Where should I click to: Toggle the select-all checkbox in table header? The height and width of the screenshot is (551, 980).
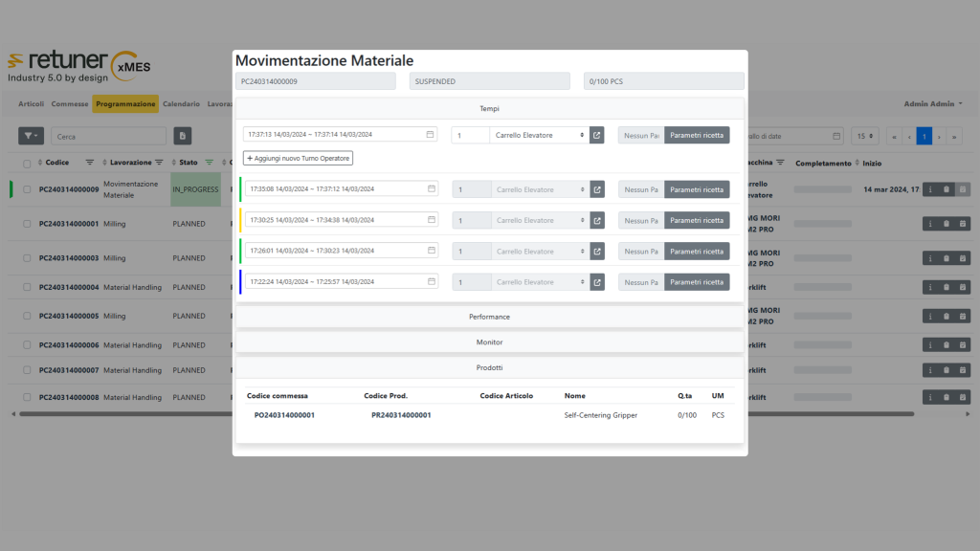(x=27, y=164)
